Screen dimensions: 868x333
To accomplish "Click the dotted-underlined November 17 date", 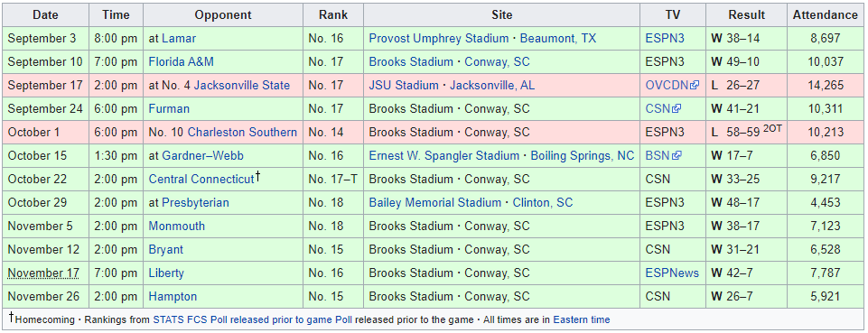I will [43, 273].
